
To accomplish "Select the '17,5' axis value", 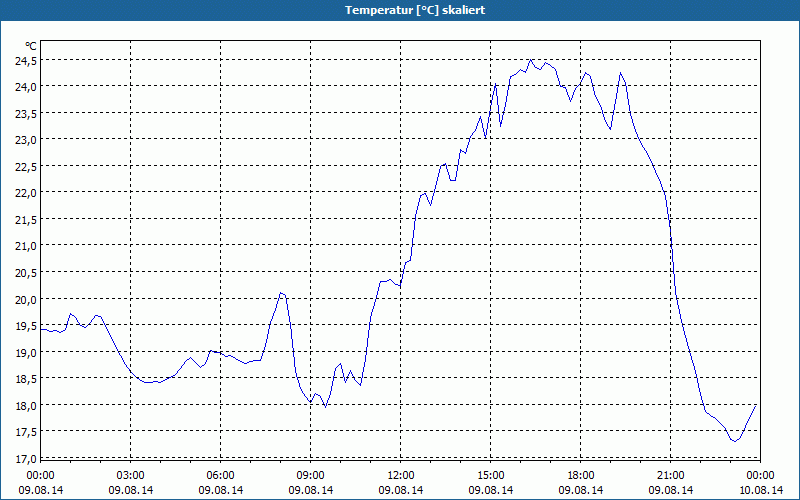I will click(26, 432).
